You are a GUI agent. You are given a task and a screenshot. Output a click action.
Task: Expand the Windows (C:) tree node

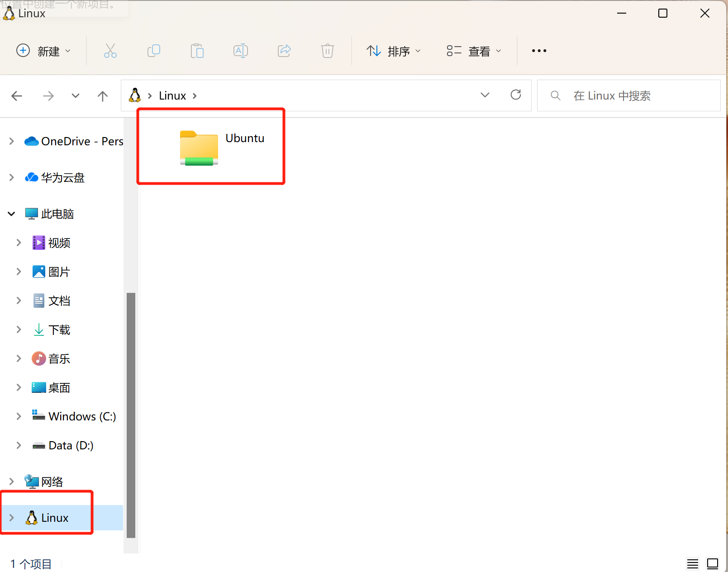point(19,416)
